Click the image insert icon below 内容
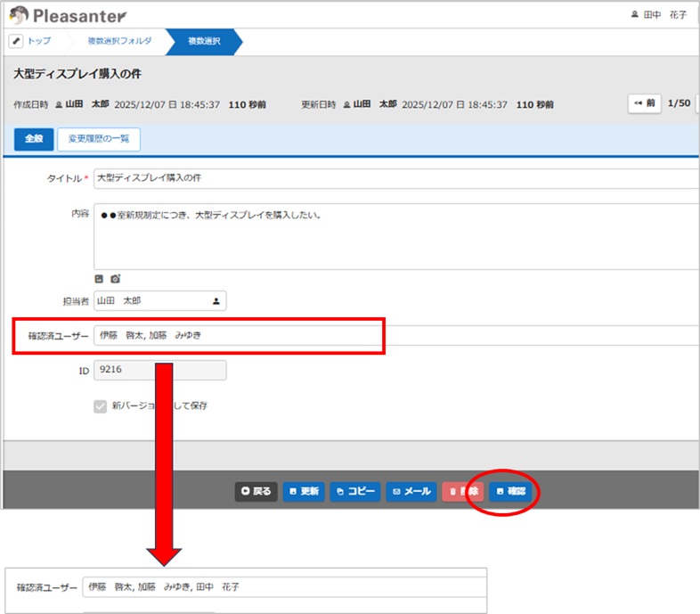This screenshot has width=700, height=614. tap(100, 278)
